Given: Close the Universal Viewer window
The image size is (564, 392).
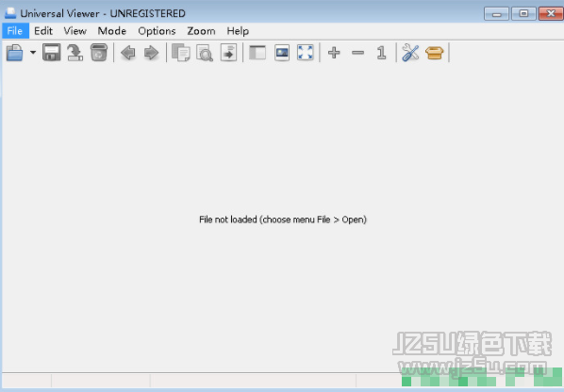Looking at the screenshot, I should click(x=551, y=13).
